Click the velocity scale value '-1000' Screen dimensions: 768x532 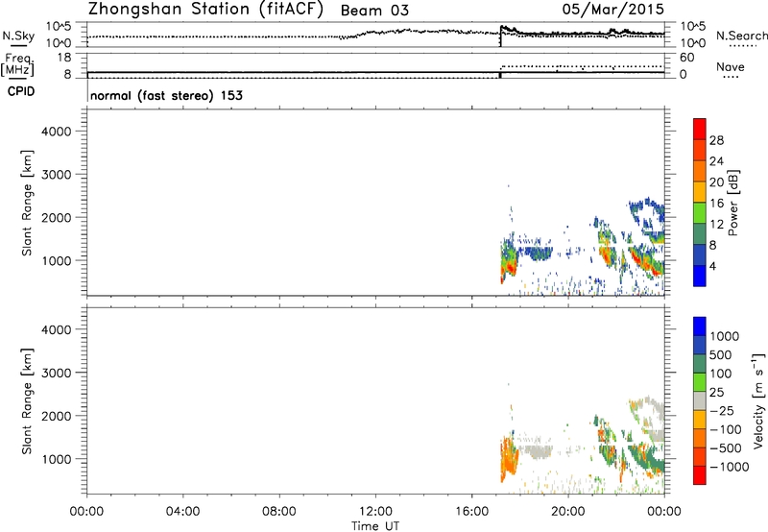729,467
